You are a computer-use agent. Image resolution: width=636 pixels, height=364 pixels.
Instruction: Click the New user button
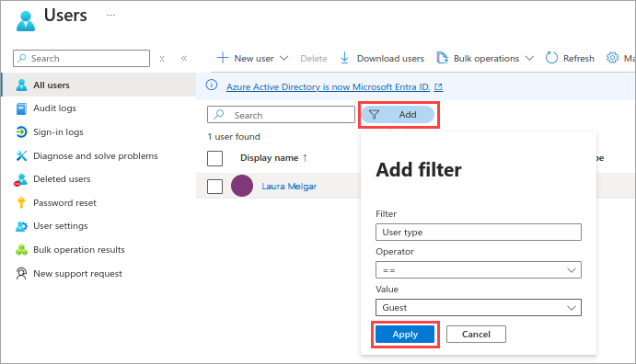[246, 58]
